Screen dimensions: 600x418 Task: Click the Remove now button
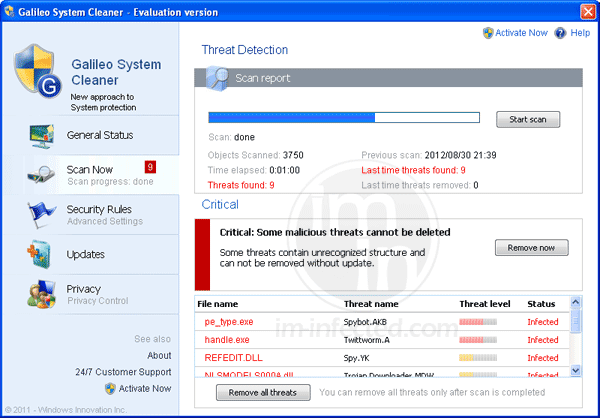tap(531, 248)
